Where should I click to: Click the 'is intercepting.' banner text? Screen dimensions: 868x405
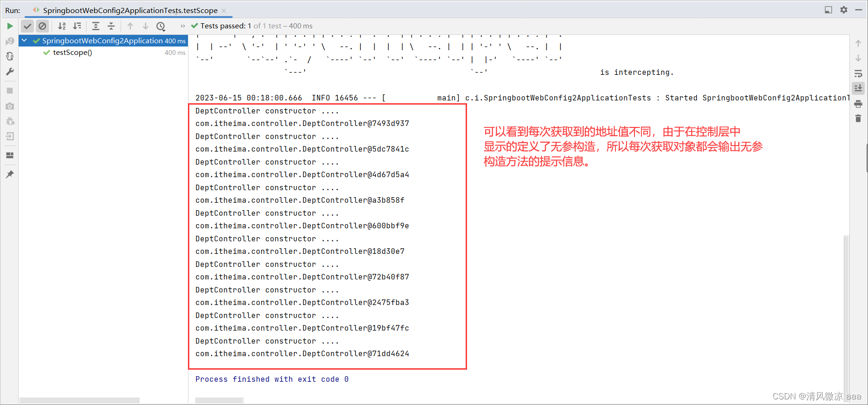click(637, 72)
